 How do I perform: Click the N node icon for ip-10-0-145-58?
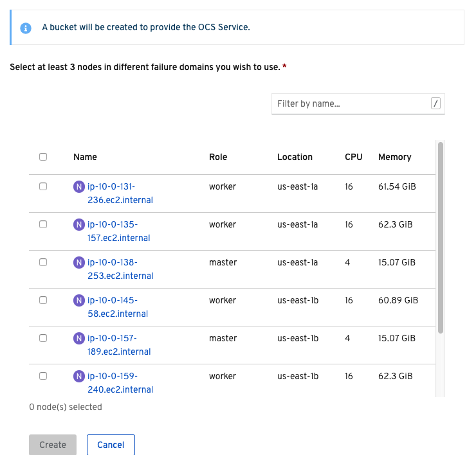(x=79, y=301)
